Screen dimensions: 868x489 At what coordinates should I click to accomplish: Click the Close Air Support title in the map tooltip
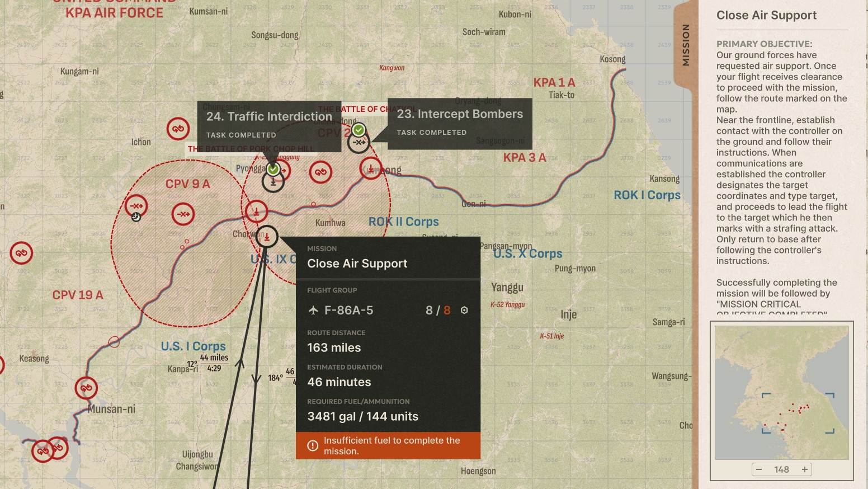coord(357,264)
